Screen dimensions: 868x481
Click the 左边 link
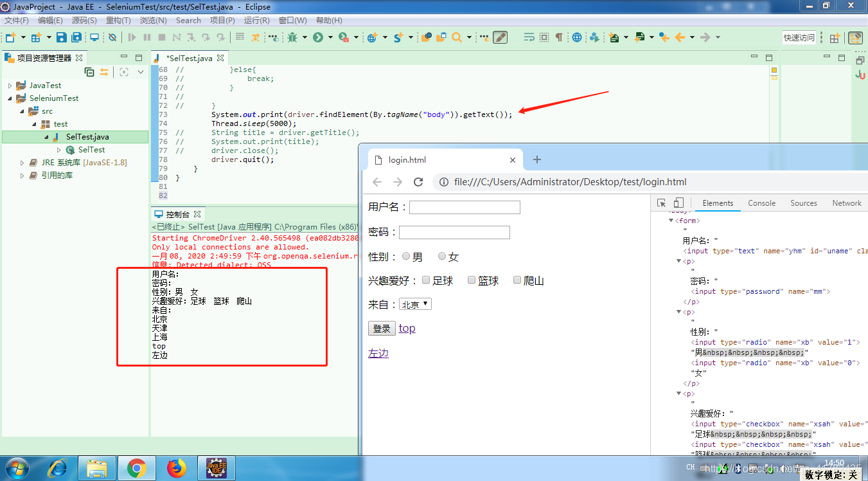pyautogui.click(x=378, y=353)
